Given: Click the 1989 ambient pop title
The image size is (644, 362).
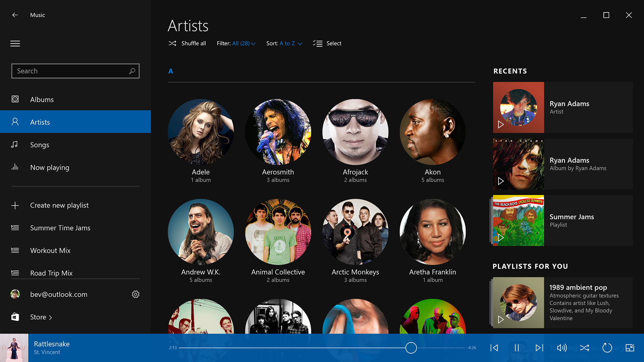Looking at the screenshot, I should point(578,287).
